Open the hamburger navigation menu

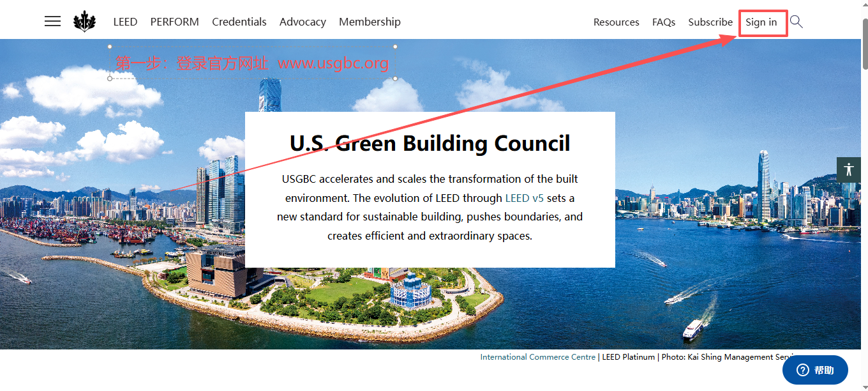coord(52,21)
